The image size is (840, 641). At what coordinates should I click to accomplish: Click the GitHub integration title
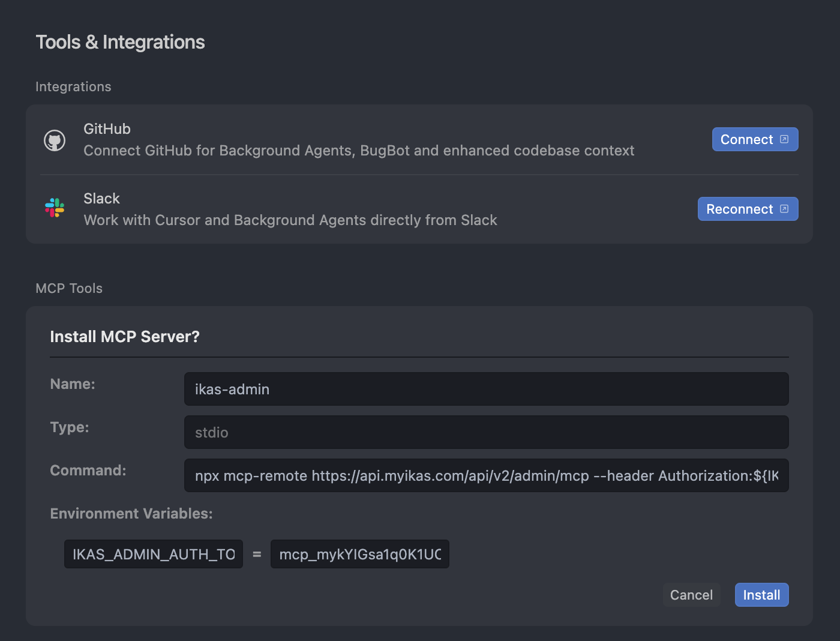pos(107,129)
